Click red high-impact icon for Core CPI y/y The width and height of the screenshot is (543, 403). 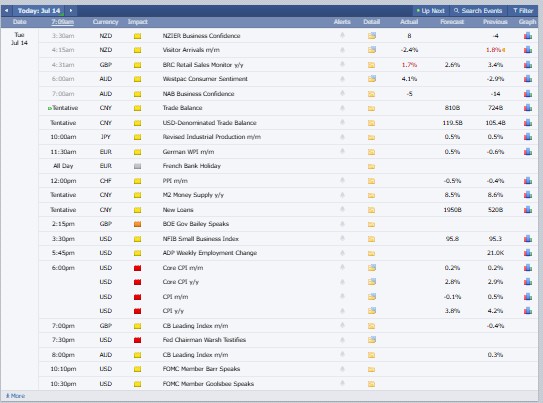click(137, 282)
